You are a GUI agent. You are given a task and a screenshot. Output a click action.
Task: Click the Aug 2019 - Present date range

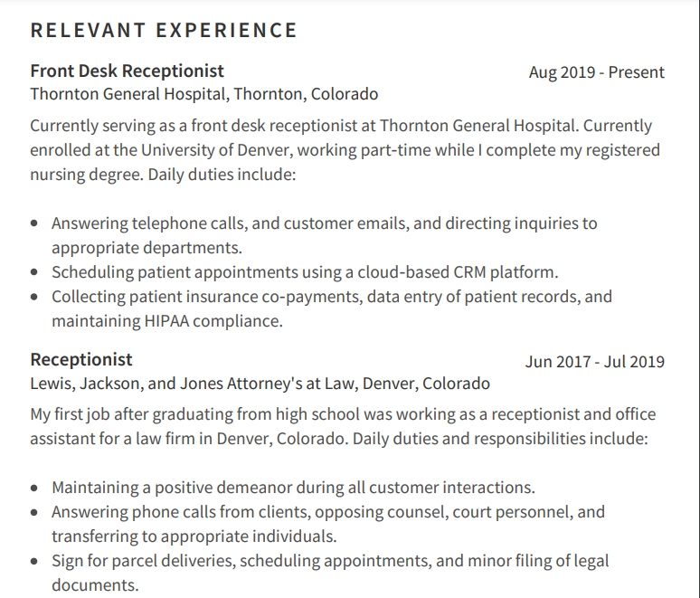pos(597,72)
